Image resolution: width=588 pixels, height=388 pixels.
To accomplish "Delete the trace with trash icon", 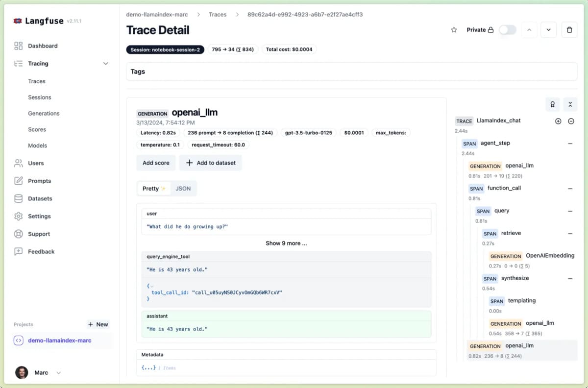I will pyautogui.click(x=569, y=30).
